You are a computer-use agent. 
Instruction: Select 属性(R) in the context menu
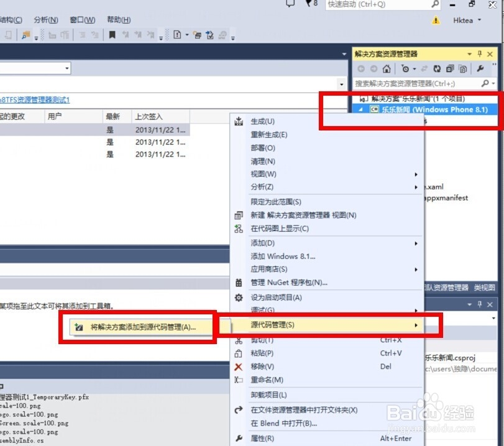coord(328,439)
